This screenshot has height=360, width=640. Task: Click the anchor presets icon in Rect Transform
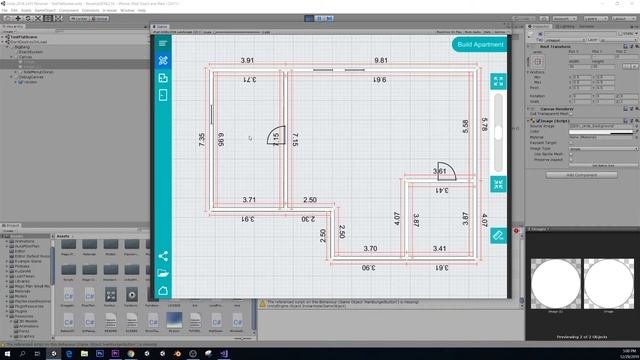(538, 62)
